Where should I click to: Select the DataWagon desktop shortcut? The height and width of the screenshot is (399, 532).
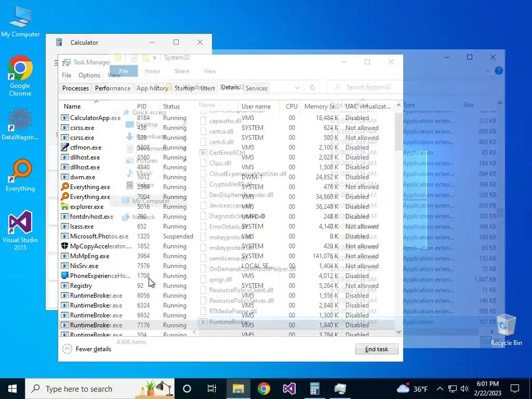[x=20, y=123]
